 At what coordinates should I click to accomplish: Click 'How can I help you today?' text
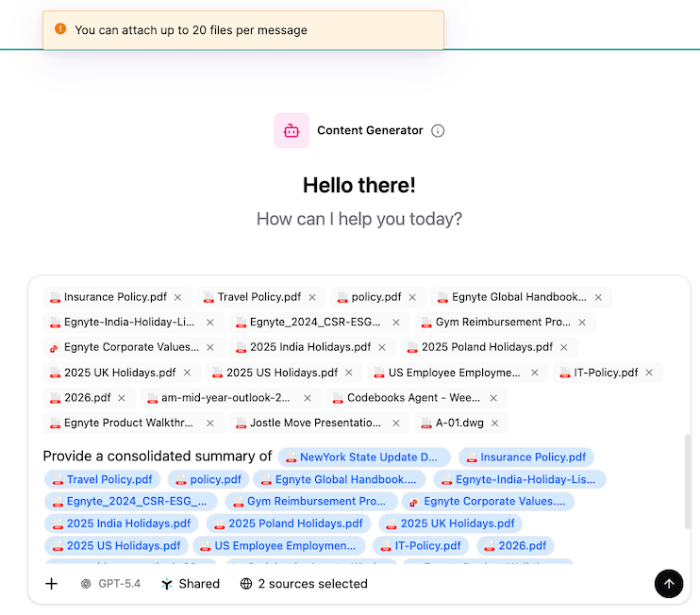click(x=358, y=219)
